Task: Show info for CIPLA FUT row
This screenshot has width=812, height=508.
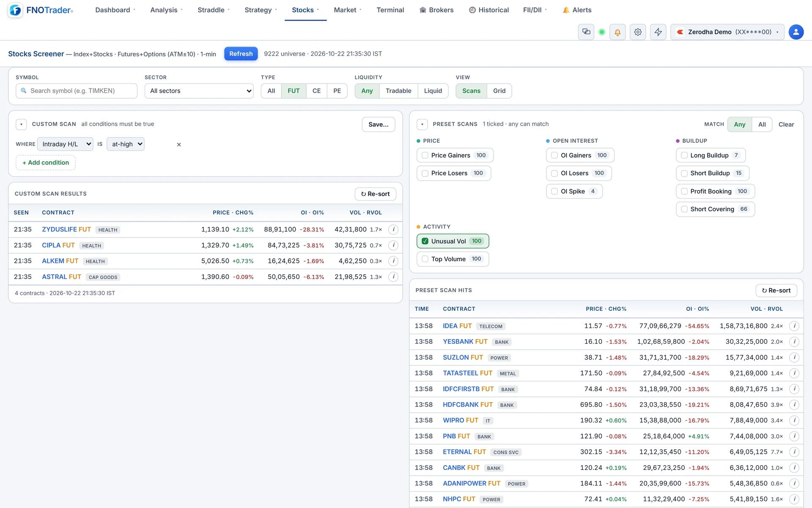Action: point(393,245)
